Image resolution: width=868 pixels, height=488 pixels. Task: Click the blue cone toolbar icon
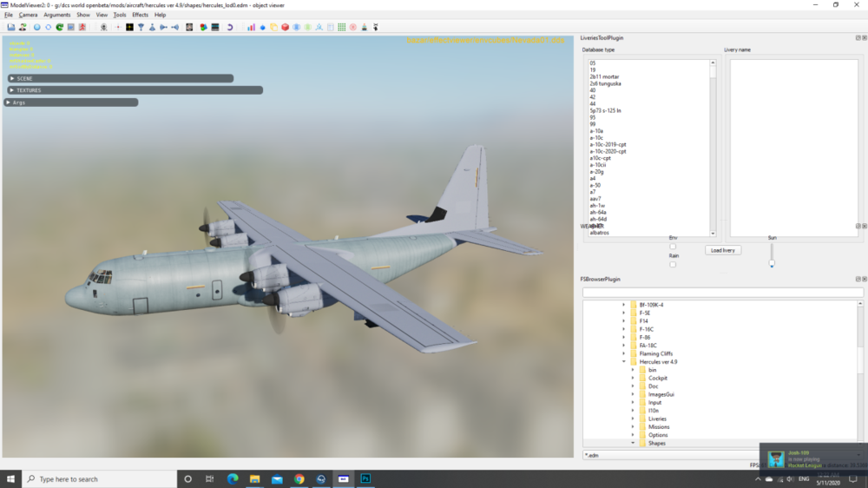click(x=152, y=27)
